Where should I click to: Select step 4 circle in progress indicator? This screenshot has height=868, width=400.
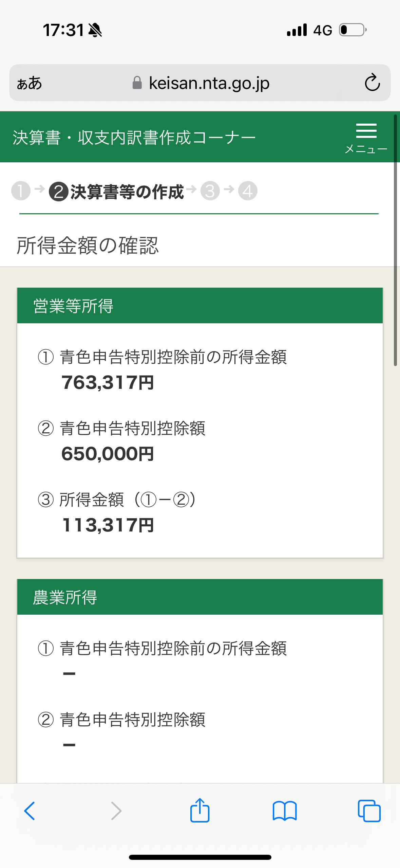pos(248,191)
